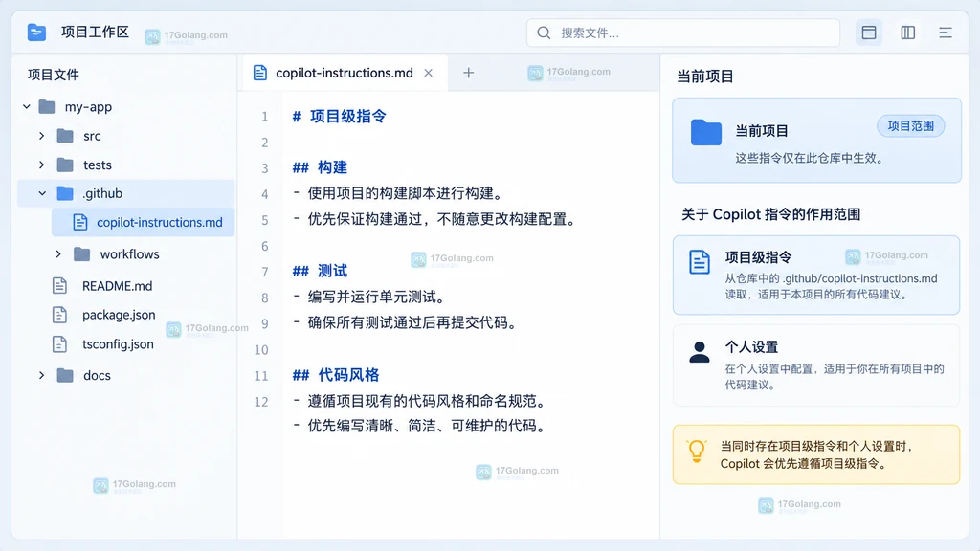Focus the 搜索文件 search field
The height and width of the screenshot is (551, 980).
[683, 33]
